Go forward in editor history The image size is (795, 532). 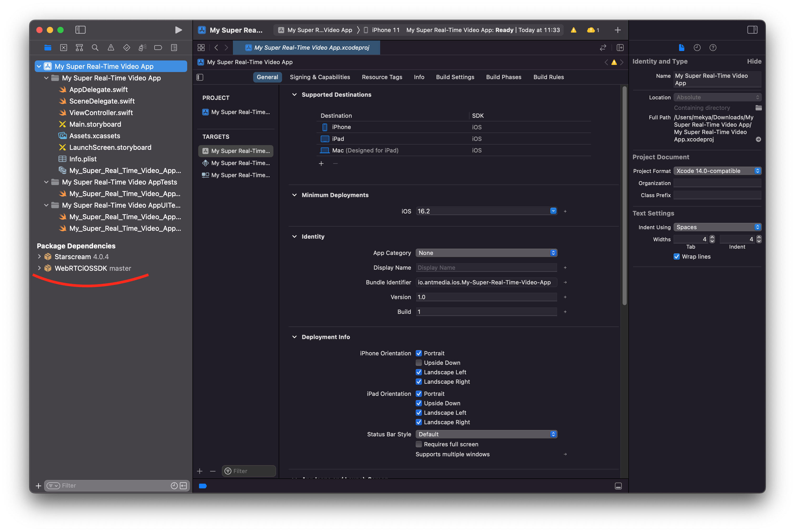point(226,48)
